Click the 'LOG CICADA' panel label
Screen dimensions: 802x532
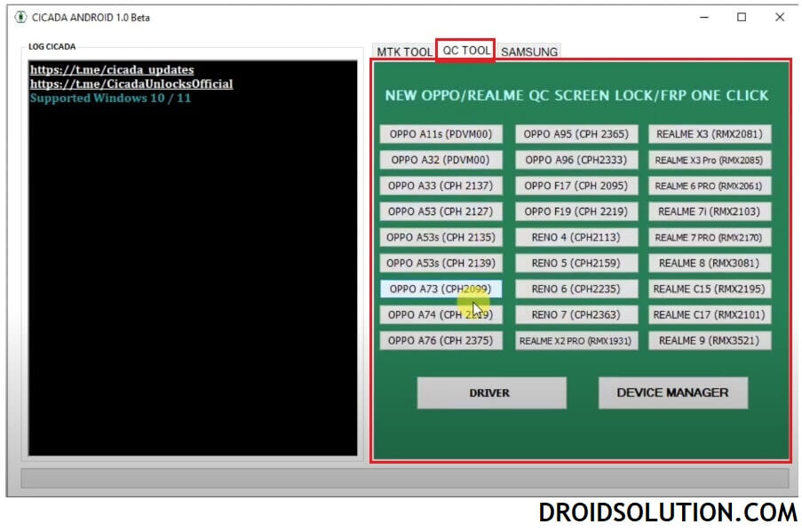coord(52,46)
